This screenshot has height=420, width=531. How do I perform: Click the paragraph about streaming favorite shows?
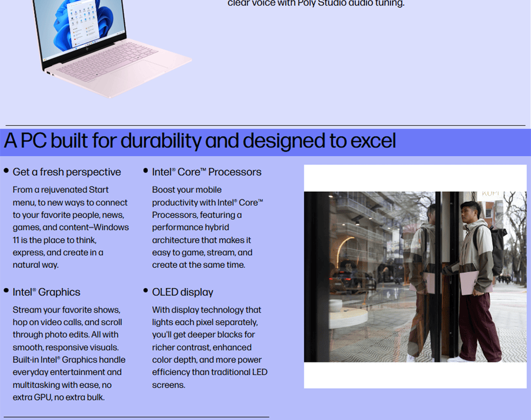coord(69,353)
